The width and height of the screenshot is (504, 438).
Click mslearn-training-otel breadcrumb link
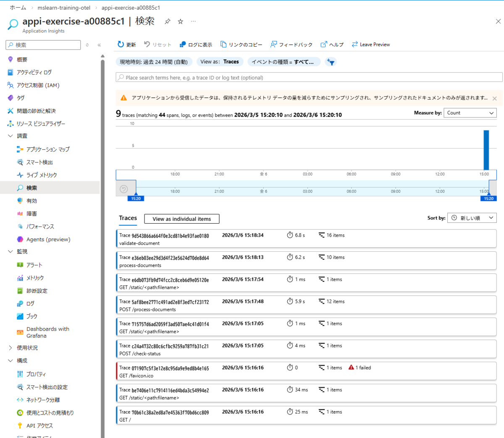pos(64,8)
